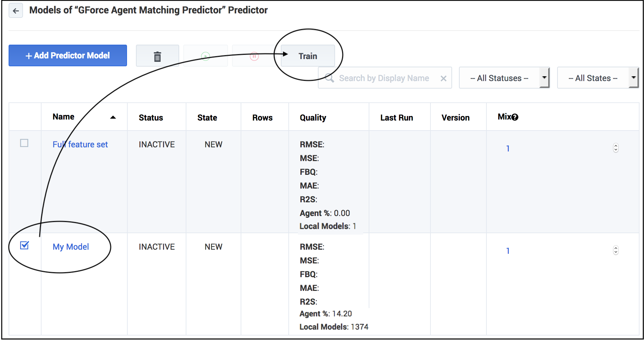The image size is (644, 340).
Task: Click the Quality column header
Action: [313, 117]
